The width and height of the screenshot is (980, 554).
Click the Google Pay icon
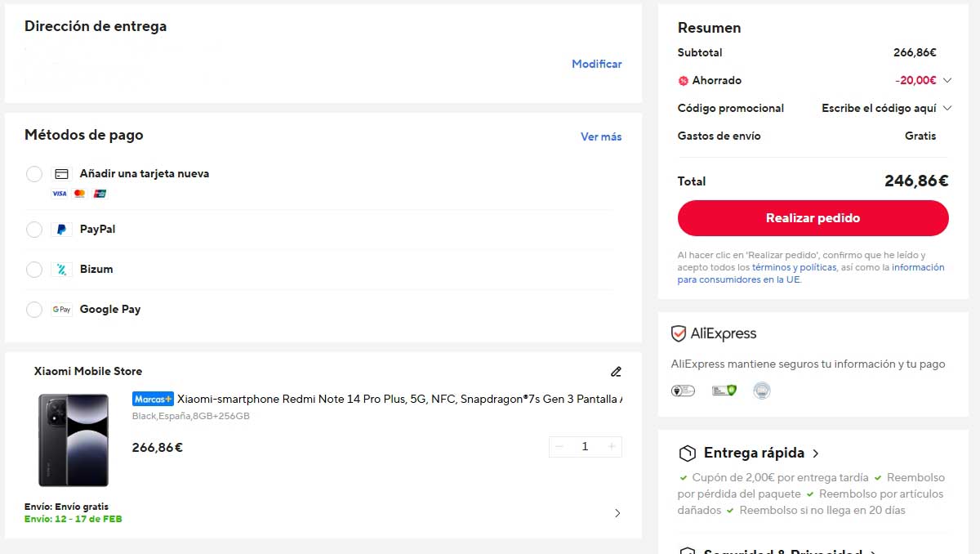[61, 309]
